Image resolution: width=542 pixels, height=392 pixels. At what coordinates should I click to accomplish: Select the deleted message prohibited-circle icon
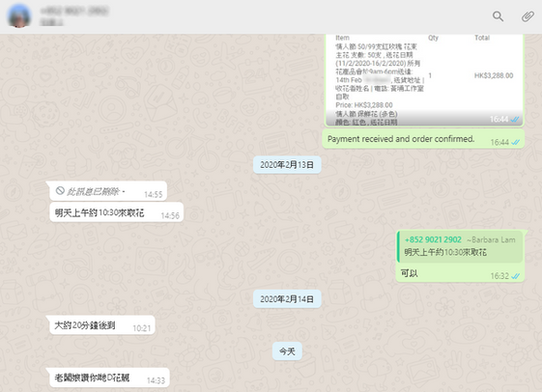click(x=60, y=190)
